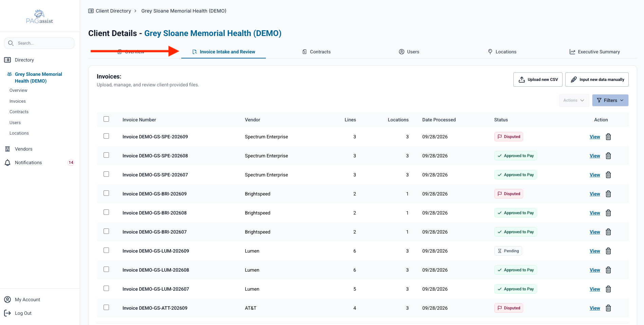Delete invoice DEMO-GS-SPE-202608 via trash icon
Screen dimensions: 644x325
608,156
